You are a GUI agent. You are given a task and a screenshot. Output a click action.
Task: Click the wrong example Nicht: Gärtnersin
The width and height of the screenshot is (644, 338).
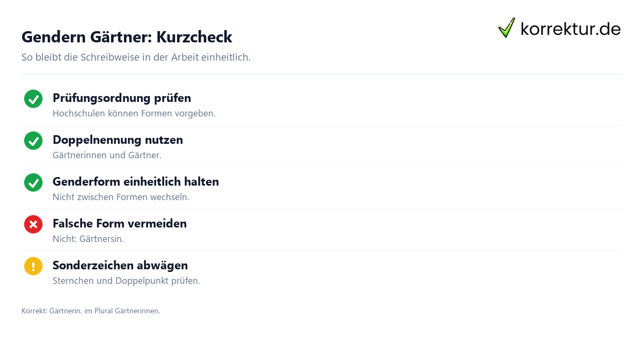click(x=88, y=239)
